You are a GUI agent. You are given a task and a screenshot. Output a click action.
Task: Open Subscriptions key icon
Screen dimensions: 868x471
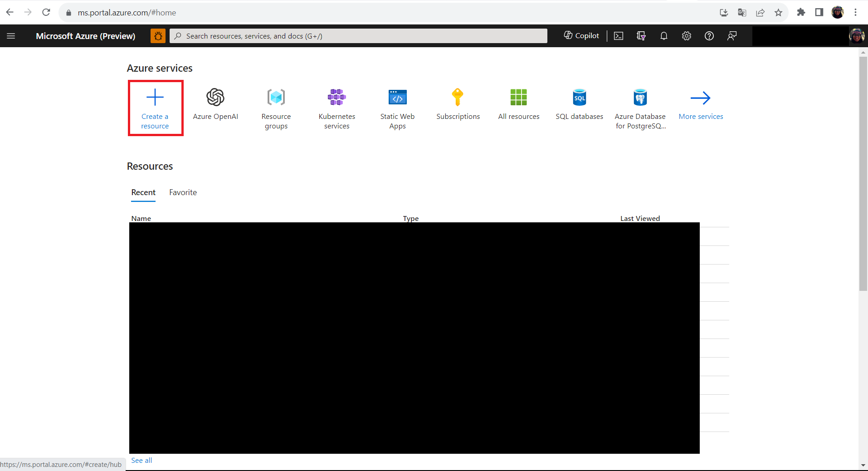click(458, 97)
